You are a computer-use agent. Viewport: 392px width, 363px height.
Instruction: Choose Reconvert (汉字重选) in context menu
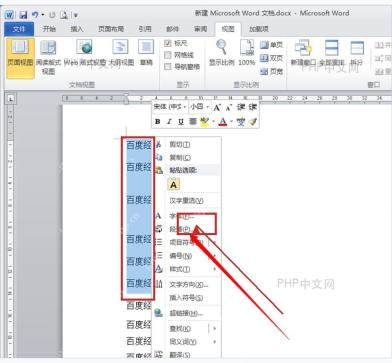pos(187,201)
